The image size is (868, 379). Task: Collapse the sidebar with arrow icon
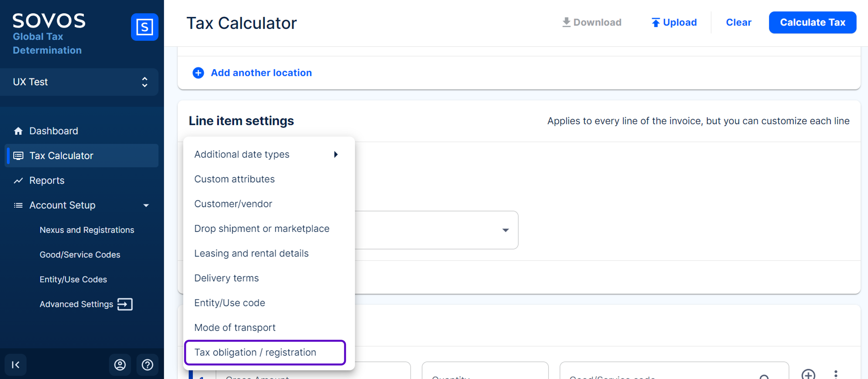pyautogui.click(x=16, y=365)
